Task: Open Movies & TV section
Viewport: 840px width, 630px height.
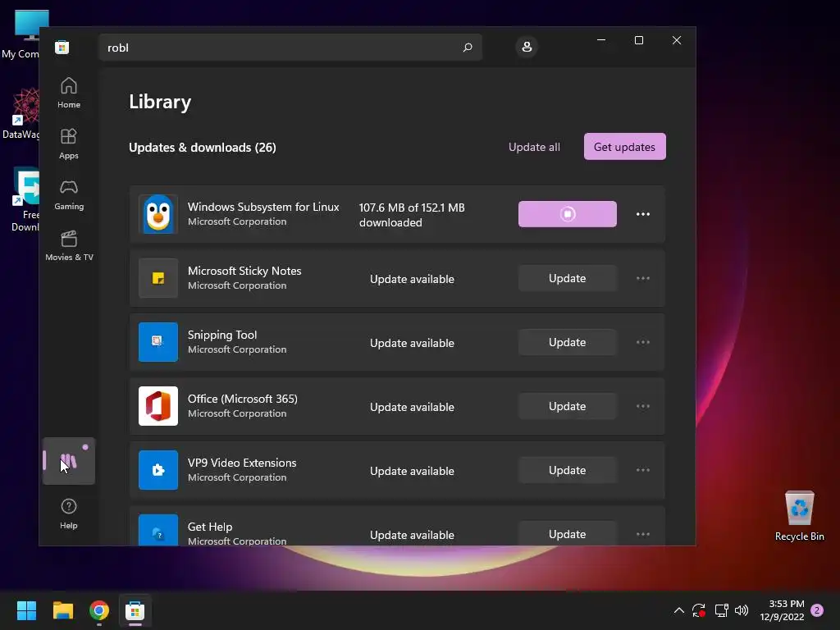Action: [x=69, y=246]
